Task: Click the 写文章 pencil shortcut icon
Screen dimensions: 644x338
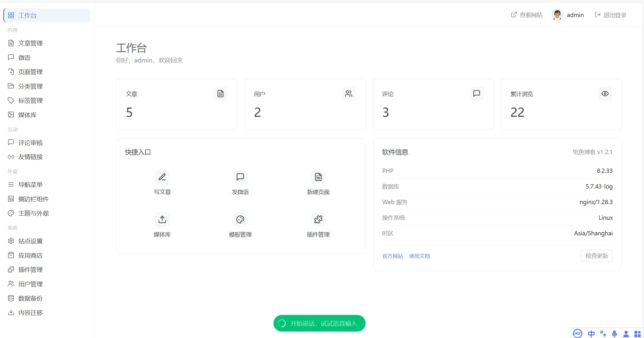Action: pos(162,177)
